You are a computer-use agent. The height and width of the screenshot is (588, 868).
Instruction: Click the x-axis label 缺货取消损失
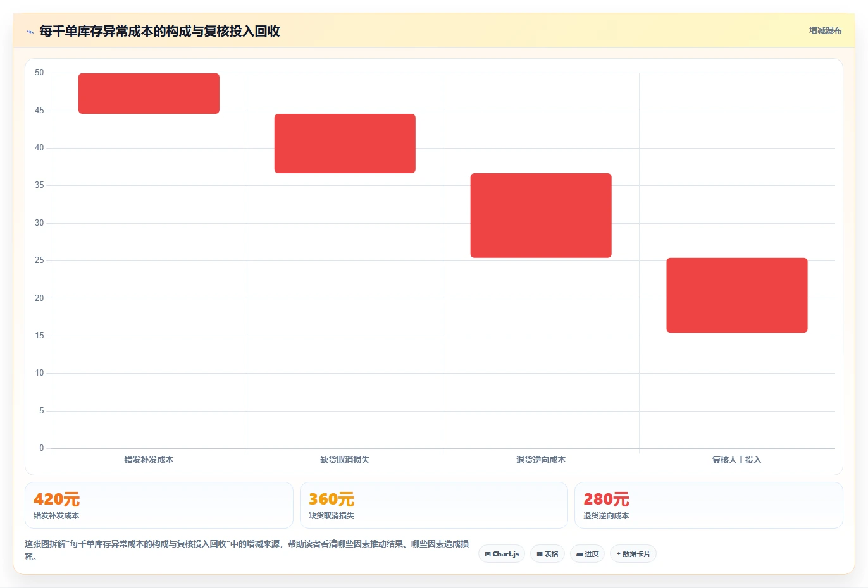coord(345,460)
